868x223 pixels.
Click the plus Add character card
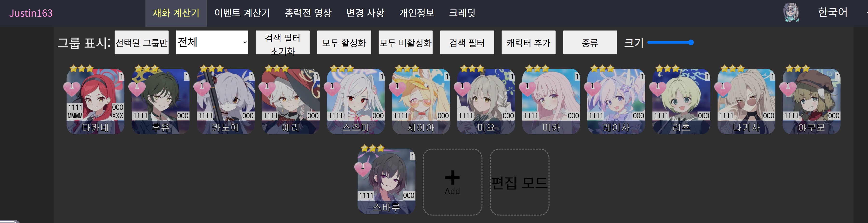(452, 182)
